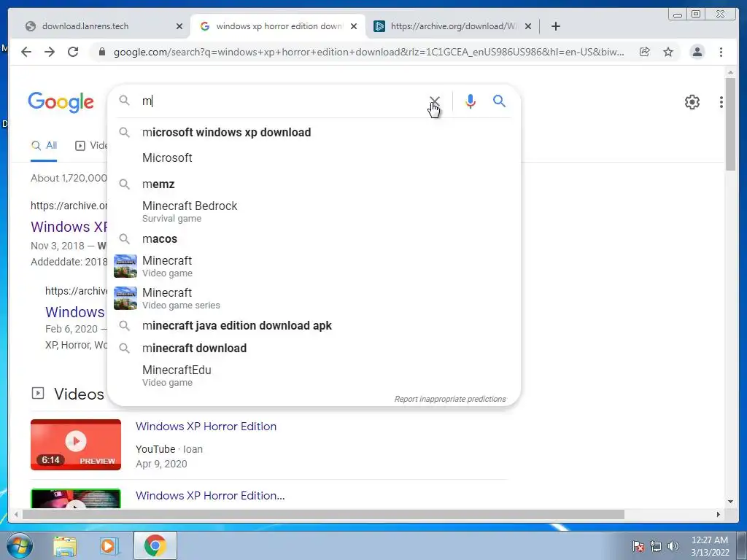Choose the Microsoft suggestion
Screen dimensions: 747x560
[314, 157]
